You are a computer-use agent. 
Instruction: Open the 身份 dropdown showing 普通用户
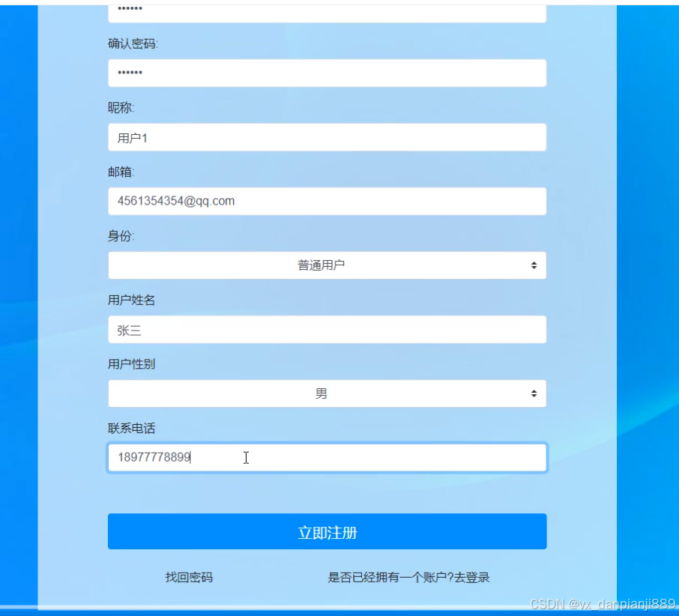coord(327,265)
